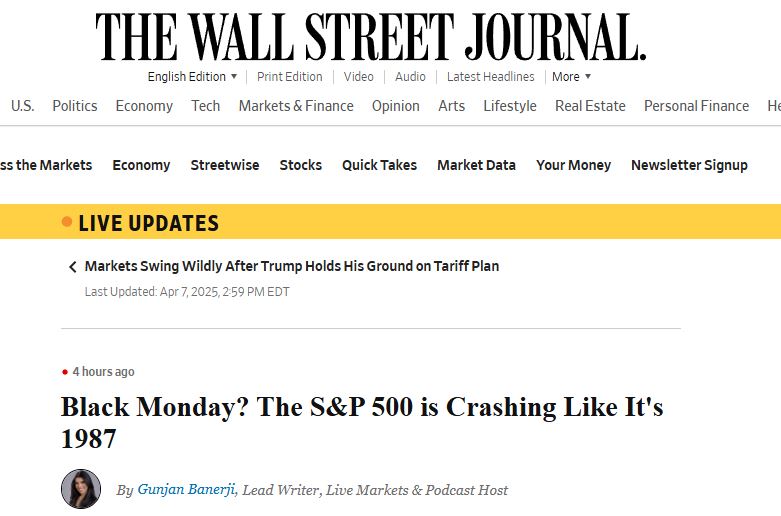781x516 pixels.
Task: Open the Real Estate section
Action: [590, 106]
